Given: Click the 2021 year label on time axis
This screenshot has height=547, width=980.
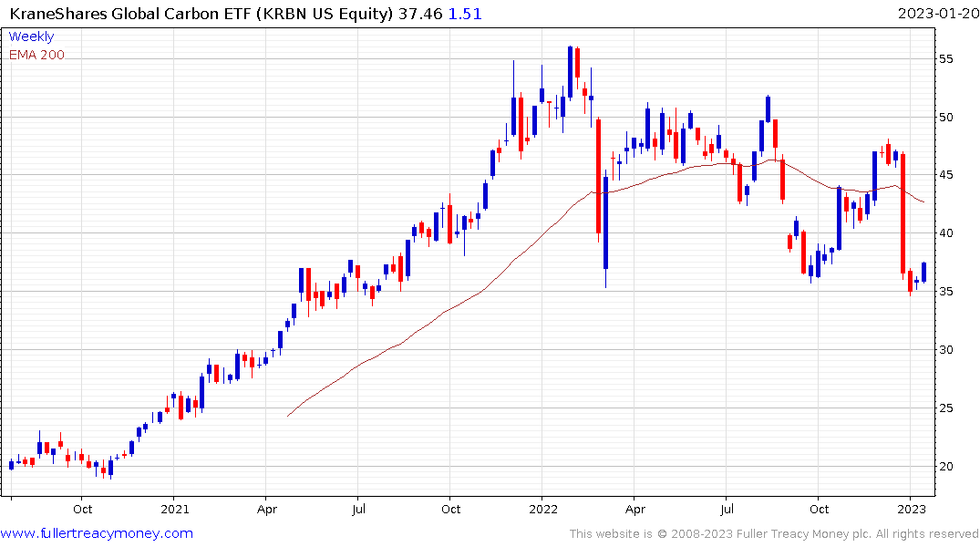Looking at the screenshot, I should pyautogui.click(x=174, y=510).
